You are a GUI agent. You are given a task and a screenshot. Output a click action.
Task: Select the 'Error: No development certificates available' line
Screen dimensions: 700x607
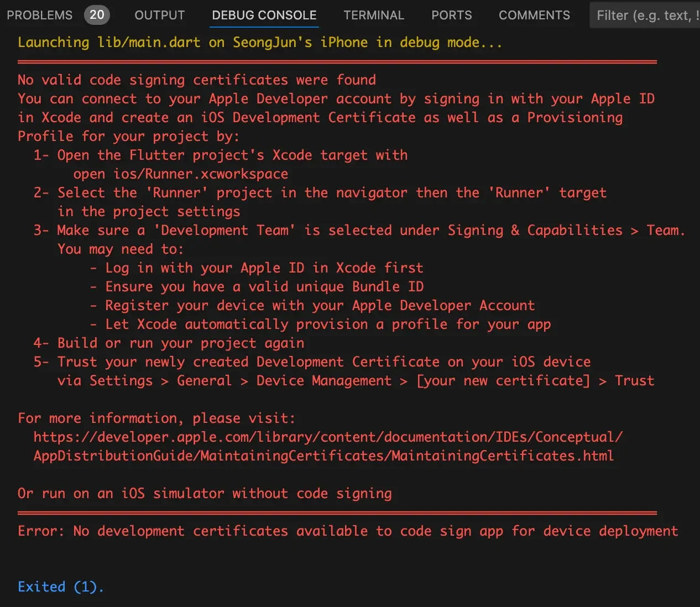[348, 531]
